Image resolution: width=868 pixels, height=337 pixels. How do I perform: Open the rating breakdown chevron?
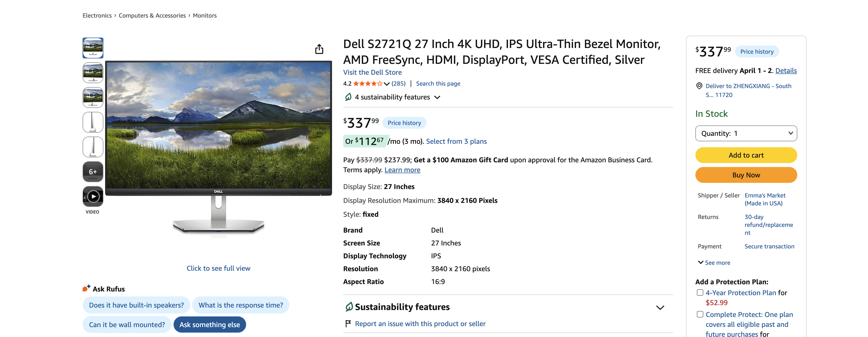[x=387, y=84]
